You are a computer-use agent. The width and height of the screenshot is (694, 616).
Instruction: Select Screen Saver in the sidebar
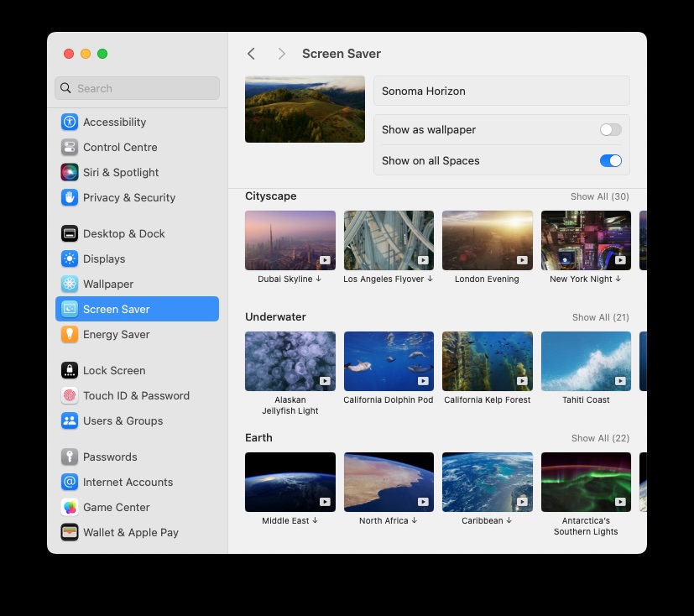coord(138,309)
